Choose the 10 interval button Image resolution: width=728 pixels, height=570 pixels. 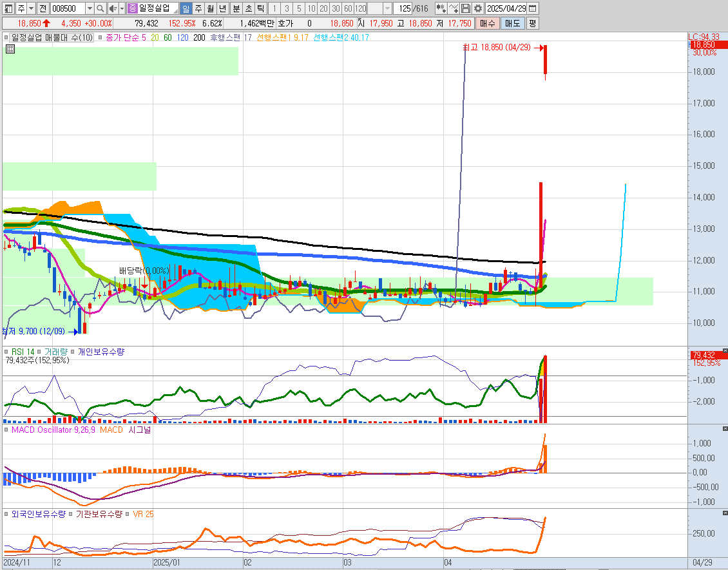pos(312,8)
